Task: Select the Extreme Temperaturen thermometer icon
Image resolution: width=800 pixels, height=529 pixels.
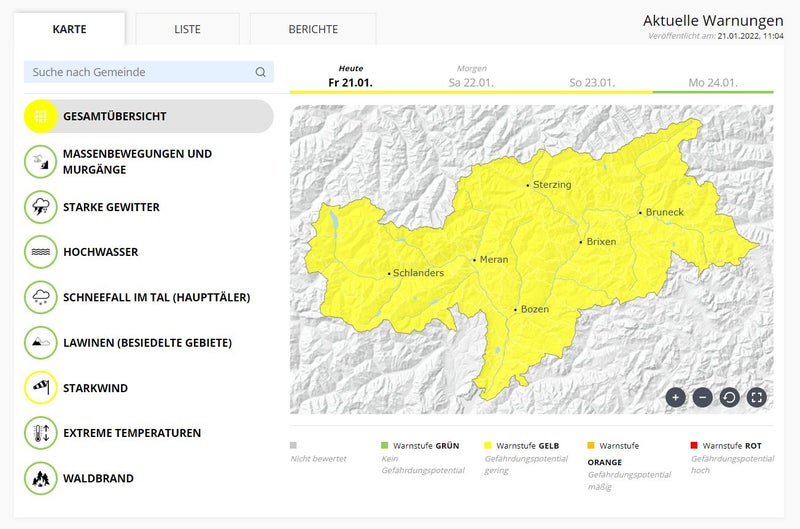Action: 41,433
